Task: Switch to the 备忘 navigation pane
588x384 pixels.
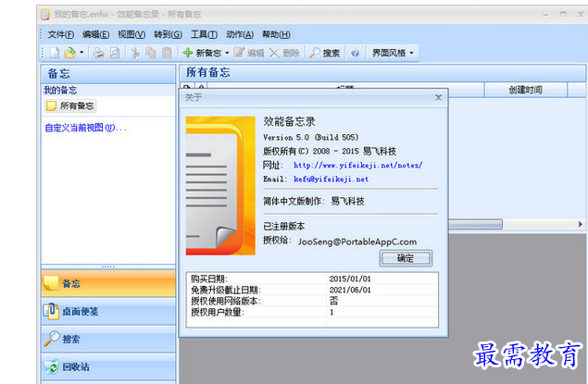Action: click(x=108, y=283)
